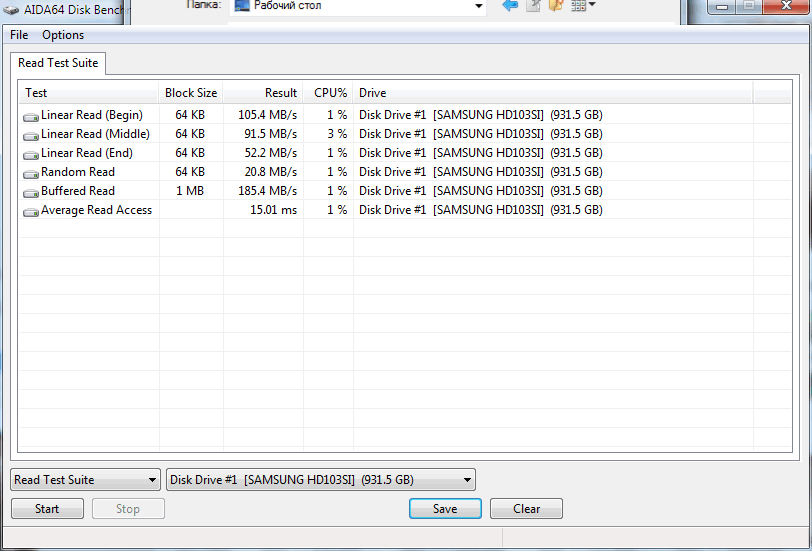812x551 pixels.
Task: Select the Linear Read (Begin) row label
Action: pos(92,115)
